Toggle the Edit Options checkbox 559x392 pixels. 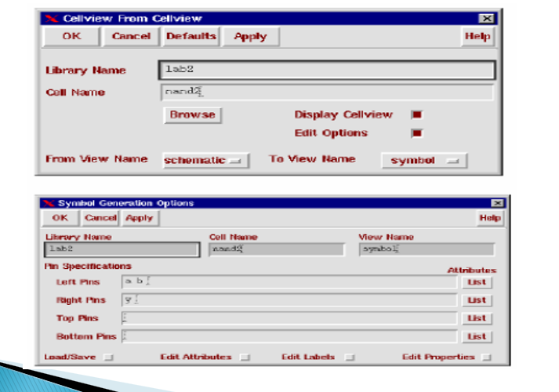[416, 133]
